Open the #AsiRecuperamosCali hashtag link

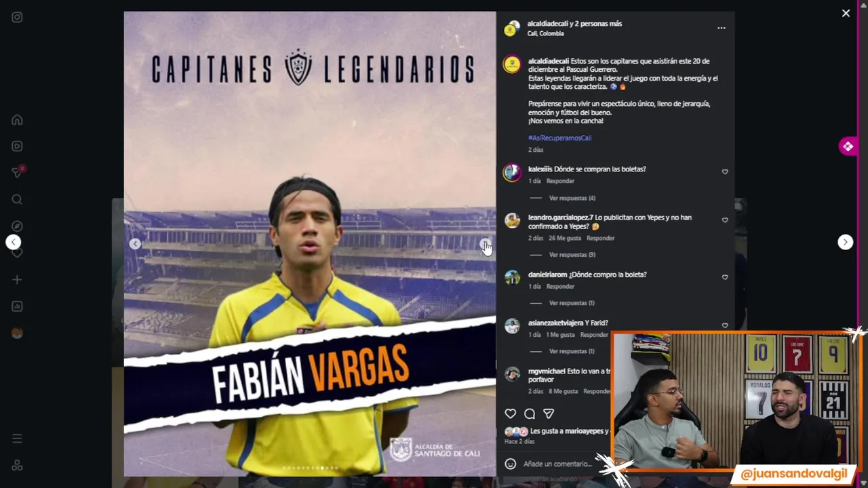pyautogui.click(x=559, y=138)
